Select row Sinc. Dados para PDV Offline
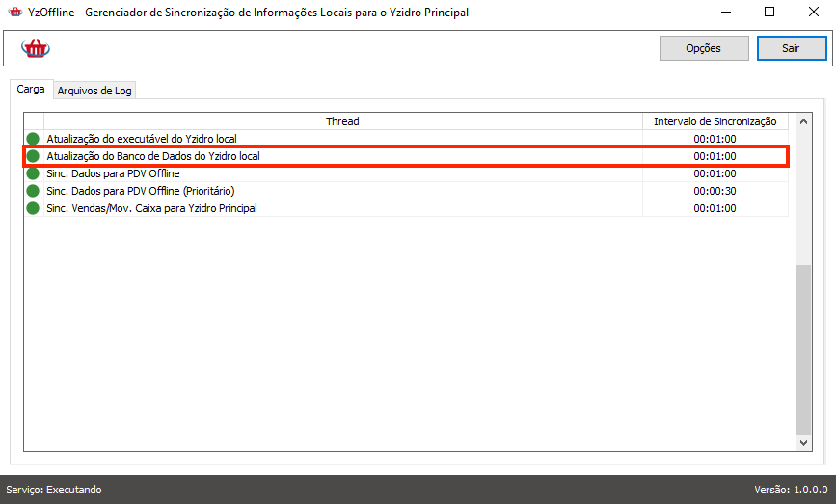 (406, 173)
